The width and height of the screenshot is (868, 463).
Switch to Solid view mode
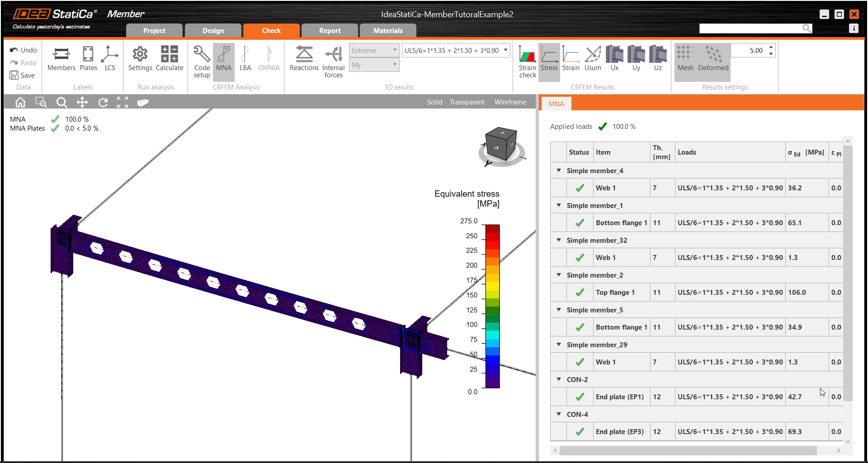pyautogui.click(x=434, y=102)
